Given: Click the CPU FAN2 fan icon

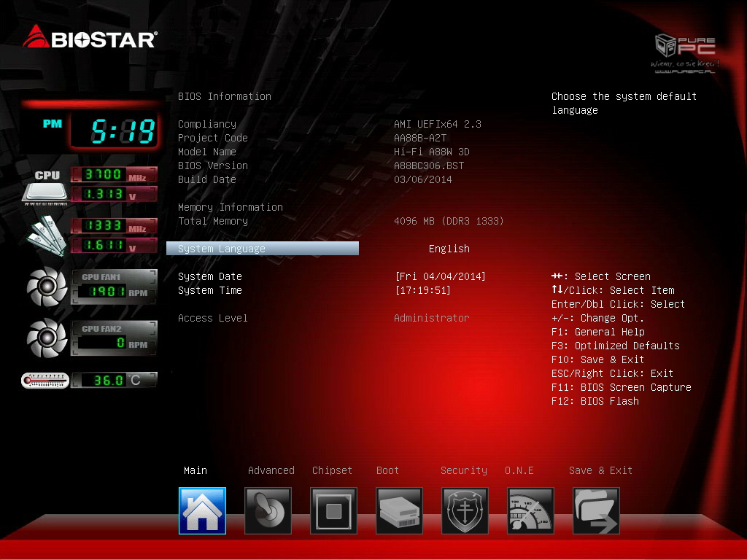Looking at the screenshot, I should [47, 338].
